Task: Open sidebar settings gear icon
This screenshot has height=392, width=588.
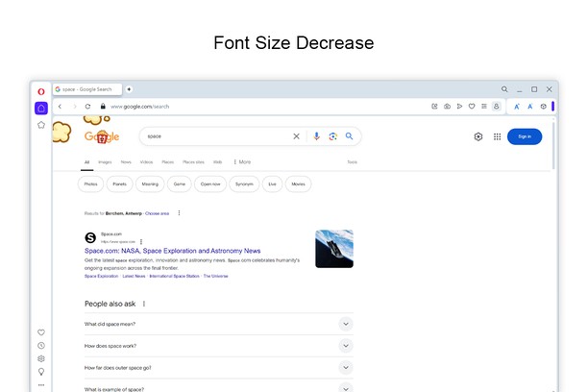Action: [x=41, y=358]
